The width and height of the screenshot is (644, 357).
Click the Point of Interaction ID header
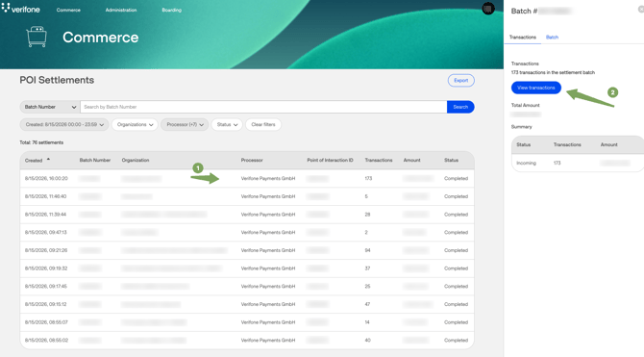(330, 160)
